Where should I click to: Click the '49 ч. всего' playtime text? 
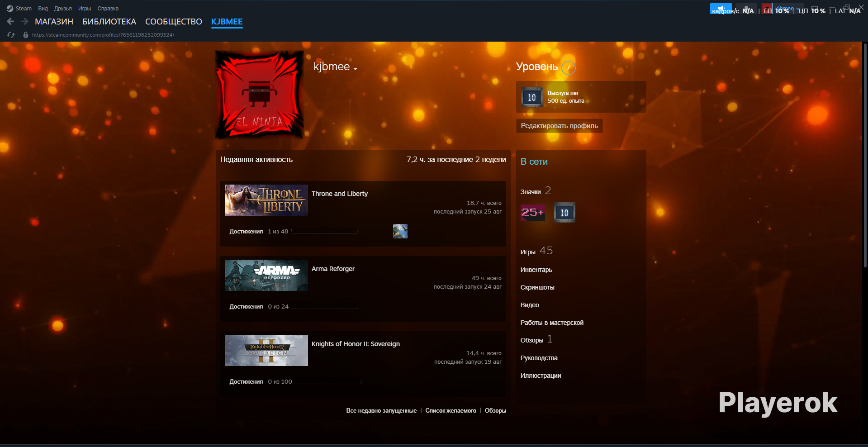486,278
